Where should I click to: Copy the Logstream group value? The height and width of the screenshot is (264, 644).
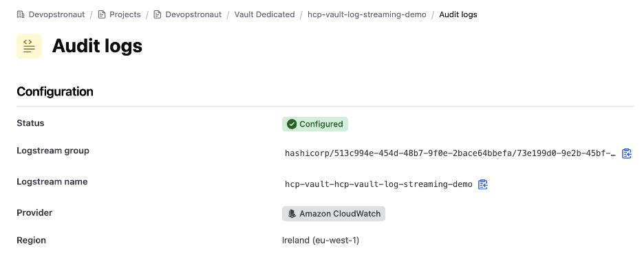626,153
